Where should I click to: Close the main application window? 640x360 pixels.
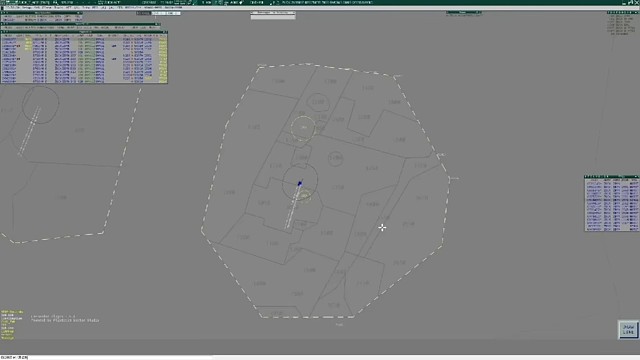point(636,2)
